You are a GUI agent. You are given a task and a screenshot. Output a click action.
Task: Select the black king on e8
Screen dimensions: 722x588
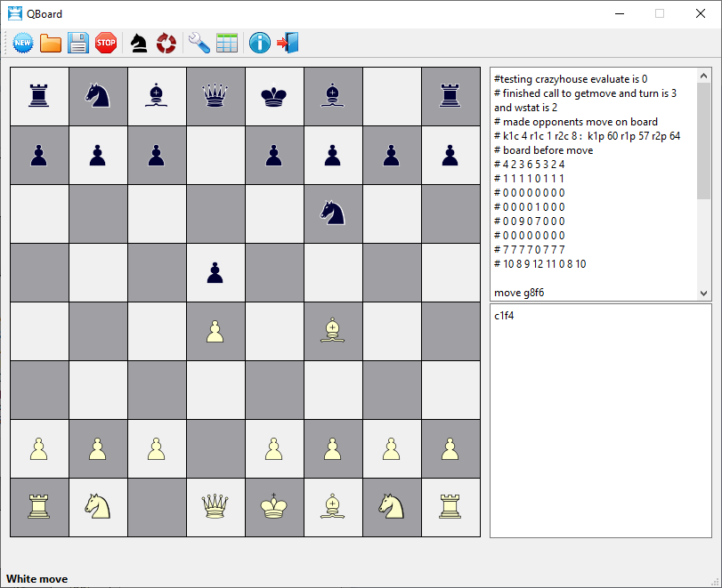point(274,96)
